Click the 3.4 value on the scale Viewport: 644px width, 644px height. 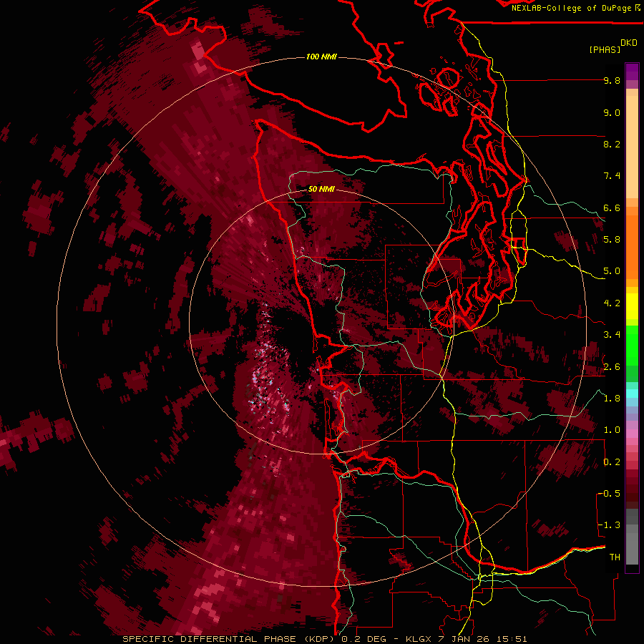[x=612, y=335]
